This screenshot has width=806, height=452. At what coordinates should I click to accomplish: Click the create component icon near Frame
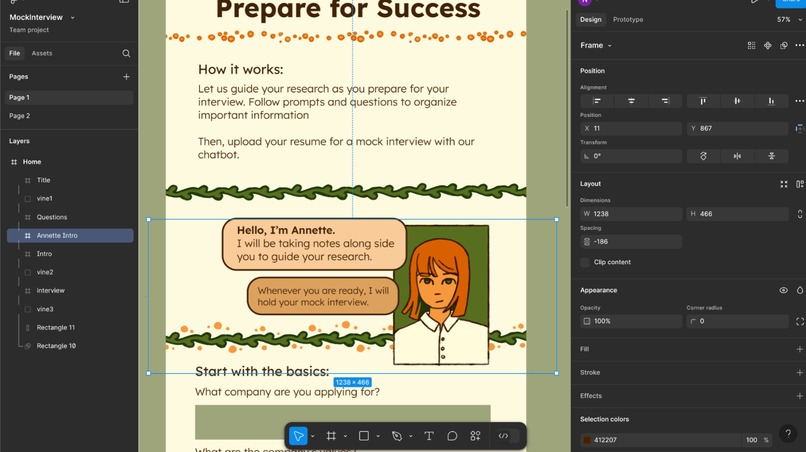coord(767,45)
